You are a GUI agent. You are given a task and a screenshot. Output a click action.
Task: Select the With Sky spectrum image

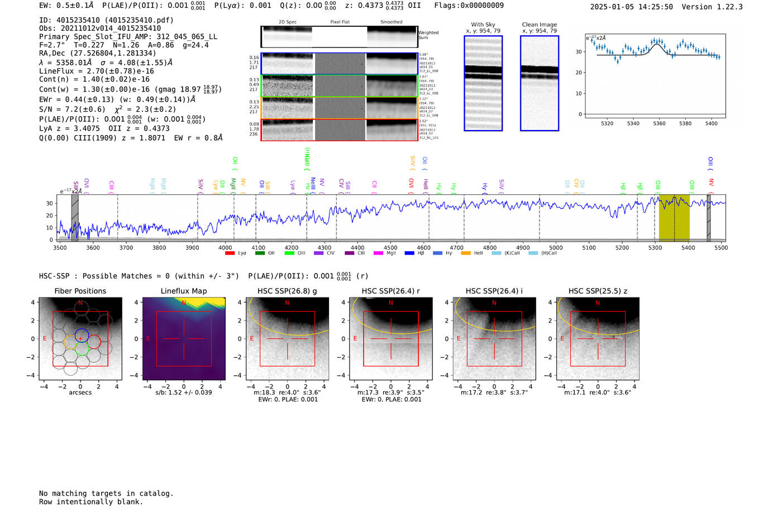click(x=483, y=83)
